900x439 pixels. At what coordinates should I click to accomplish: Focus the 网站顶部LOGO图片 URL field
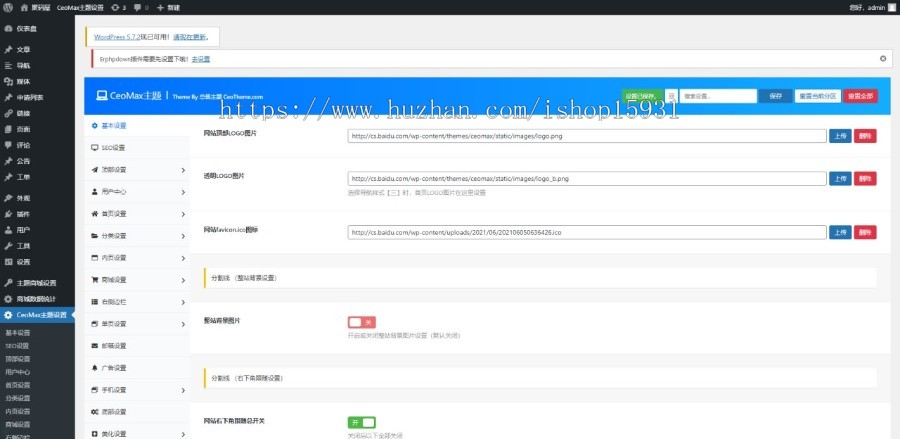[x=587, y=136]
